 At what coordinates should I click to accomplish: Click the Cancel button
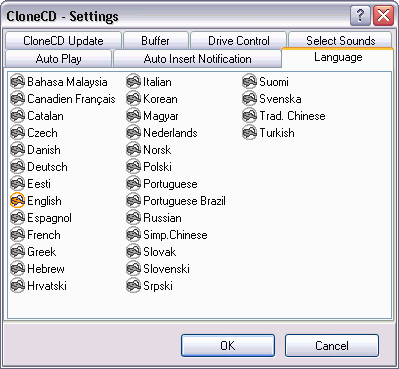(x=332, y=345)
